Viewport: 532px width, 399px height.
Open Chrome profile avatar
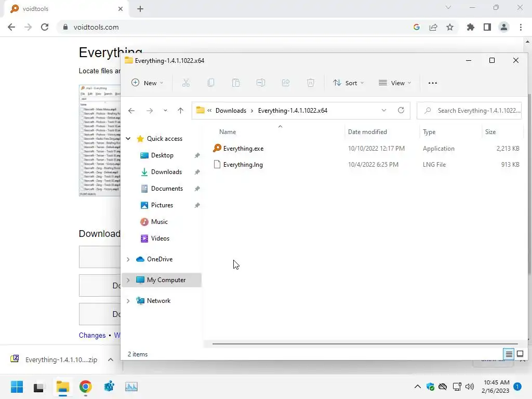(x=504, y=27)
